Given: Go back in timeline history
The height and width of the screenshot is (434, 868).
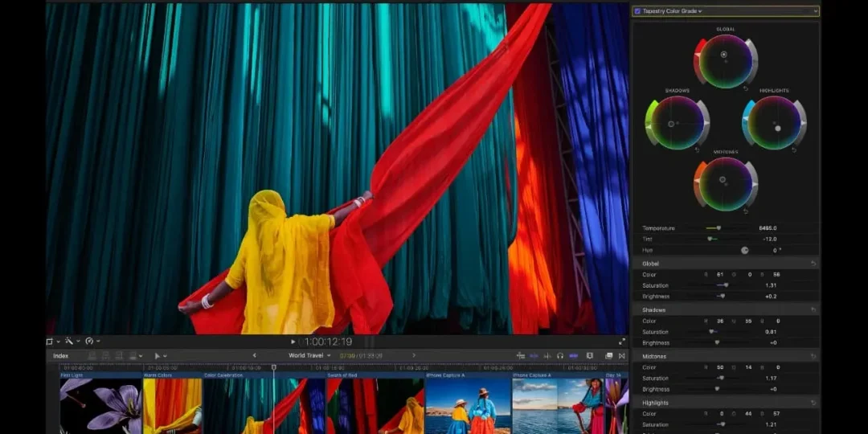Looking at the screenshot, I should tap(255, 355).
